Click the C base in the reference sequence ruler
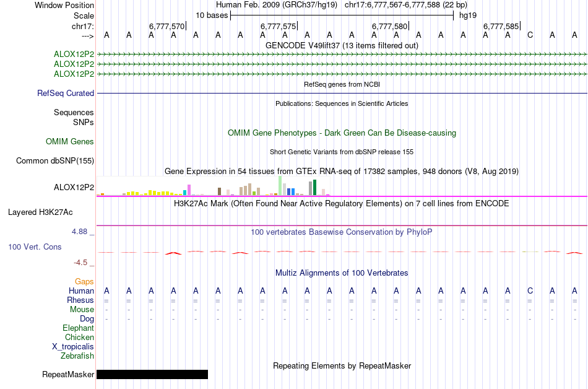588x389 pixels. tap(530, 35)
